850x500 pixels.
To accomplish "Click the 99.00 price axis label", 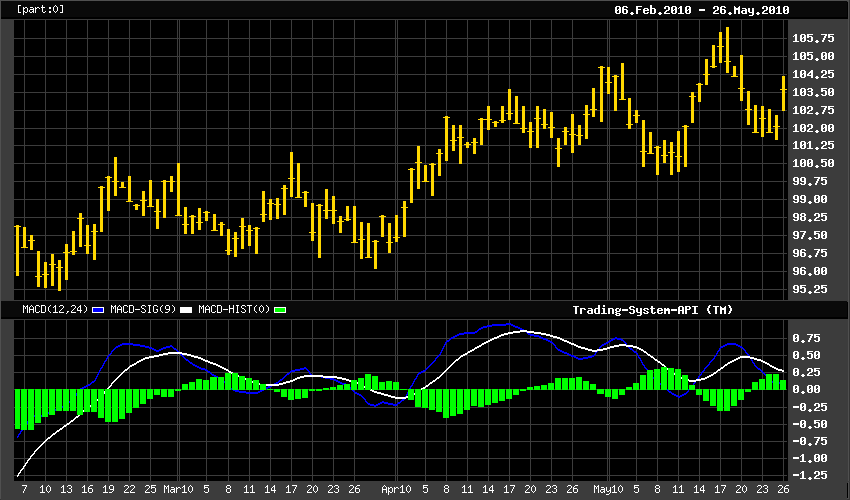I will (810, 199).
